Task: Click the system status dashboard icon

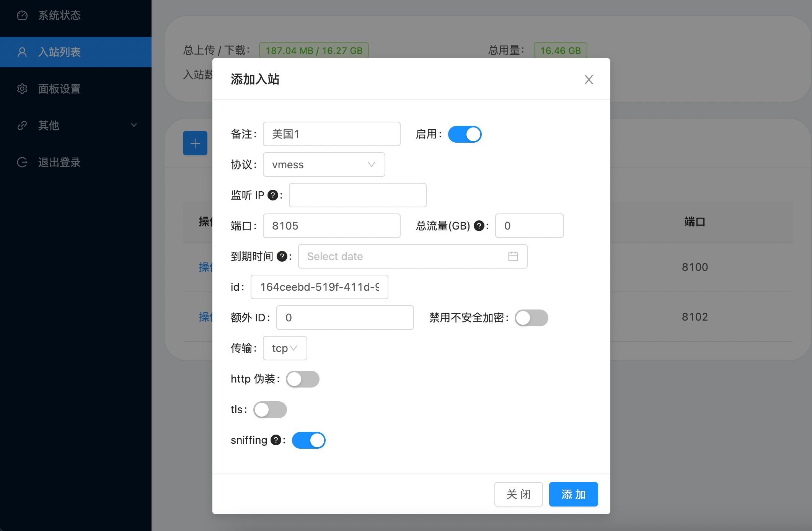Action: pyautogui.click(x=22, y=15)
